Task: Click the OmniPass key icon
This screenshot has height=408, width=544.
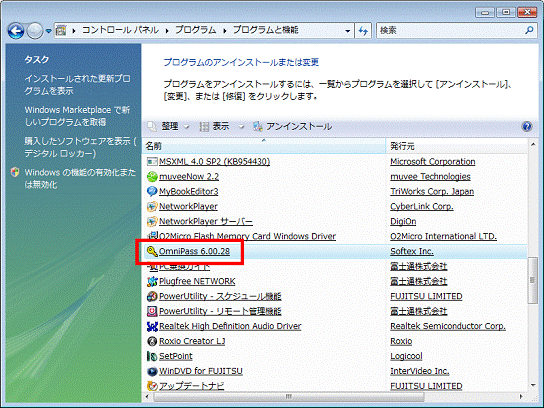Action: [152, 251]
